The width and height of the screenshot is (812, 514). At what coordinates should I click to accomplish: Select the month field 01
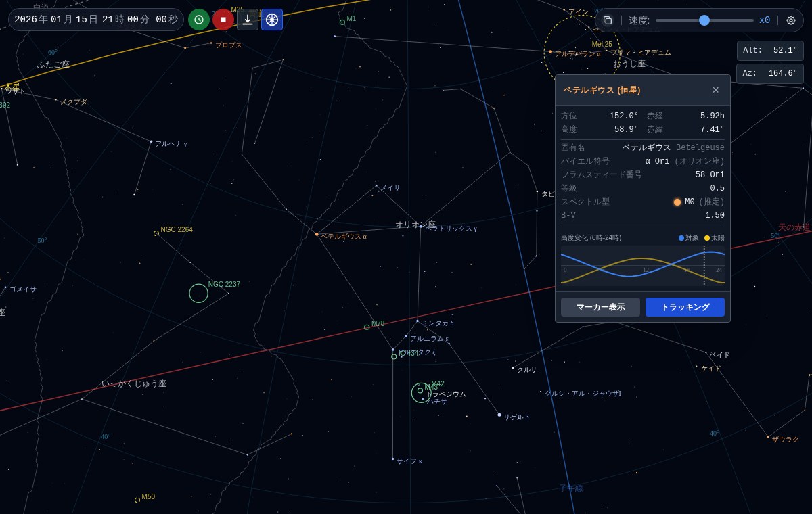pyautogui.click(x=56, y=20)
